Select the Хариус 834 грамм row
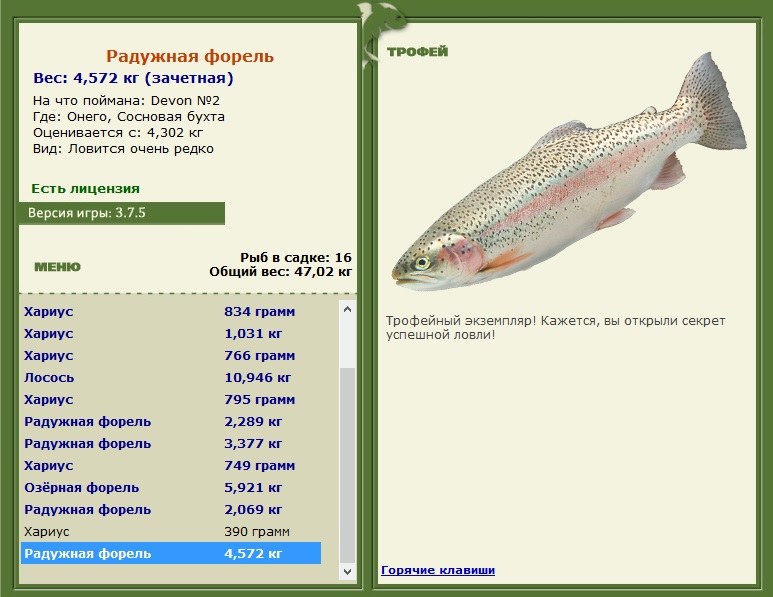The height and width of the screenshot is (597, 773). 171,312
